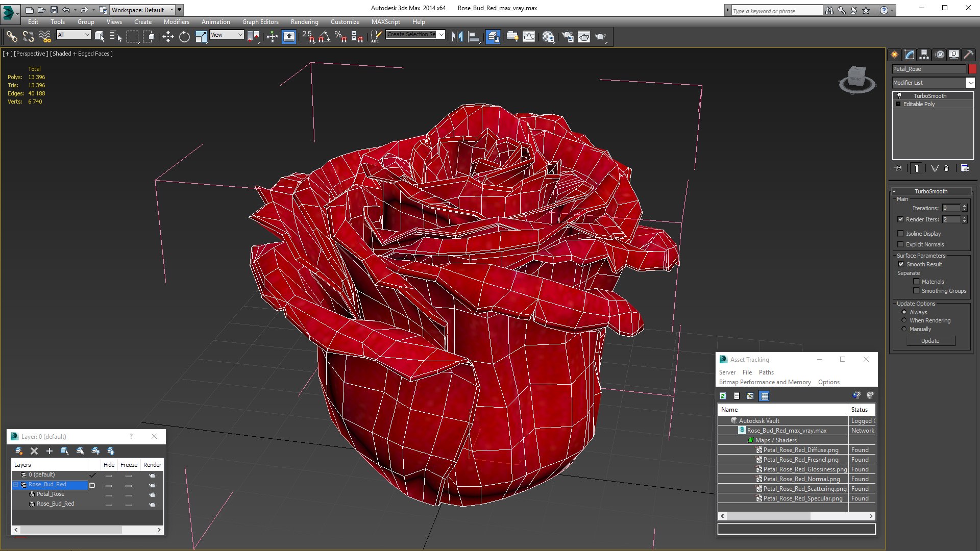Image resolution: width=980 pixels, height=551 pixels.
Task: Check Separate by Smoothing Groups checkbox
Action: click(916, 291)
